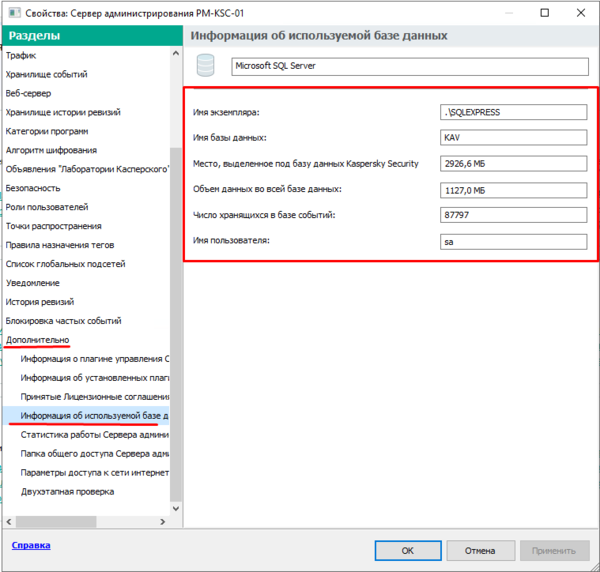
Task: Click horizontal scrollbar right arrow
Action: tap(163, 521)
